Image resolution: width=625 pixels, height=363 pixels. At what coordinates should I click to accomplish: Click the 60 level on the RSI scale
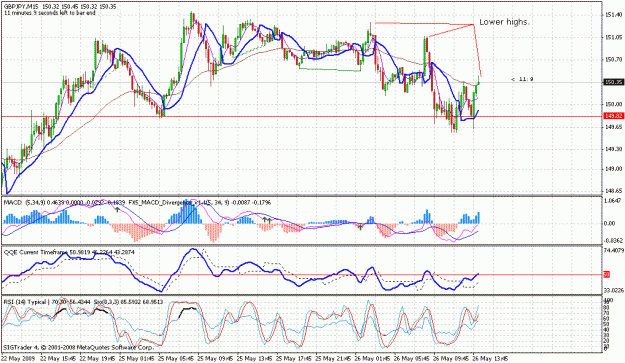[x=607, y=319]
